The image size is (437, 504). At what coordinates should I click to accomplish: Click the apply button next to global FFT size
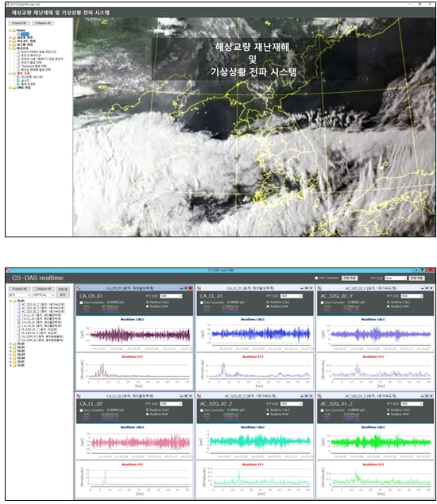point(416,278)
